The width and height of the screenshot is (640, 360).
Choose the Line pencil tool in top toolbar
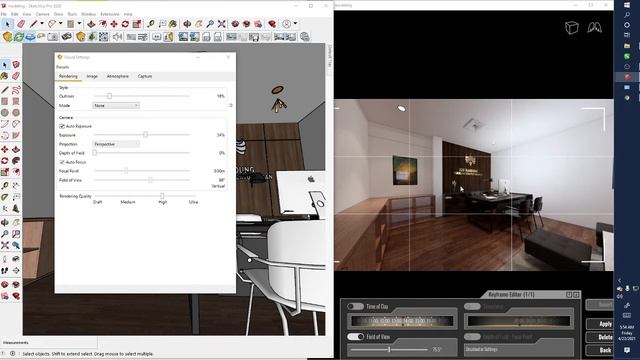[33, 24]
